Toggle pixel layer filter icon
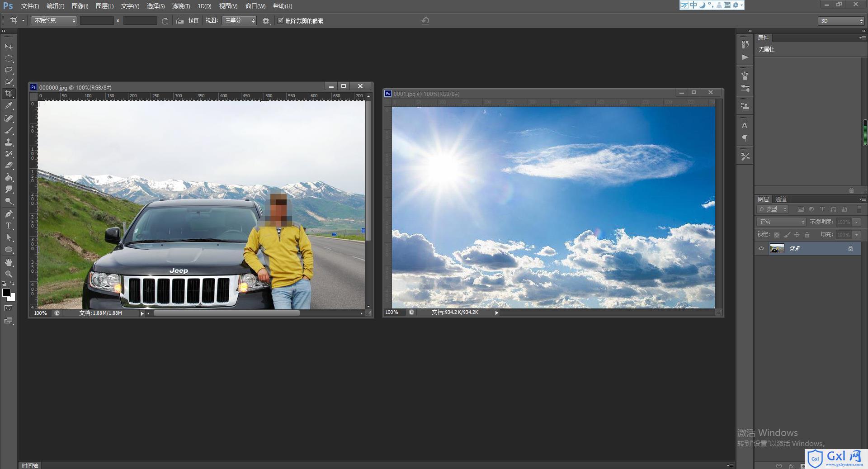 point(801,209)
